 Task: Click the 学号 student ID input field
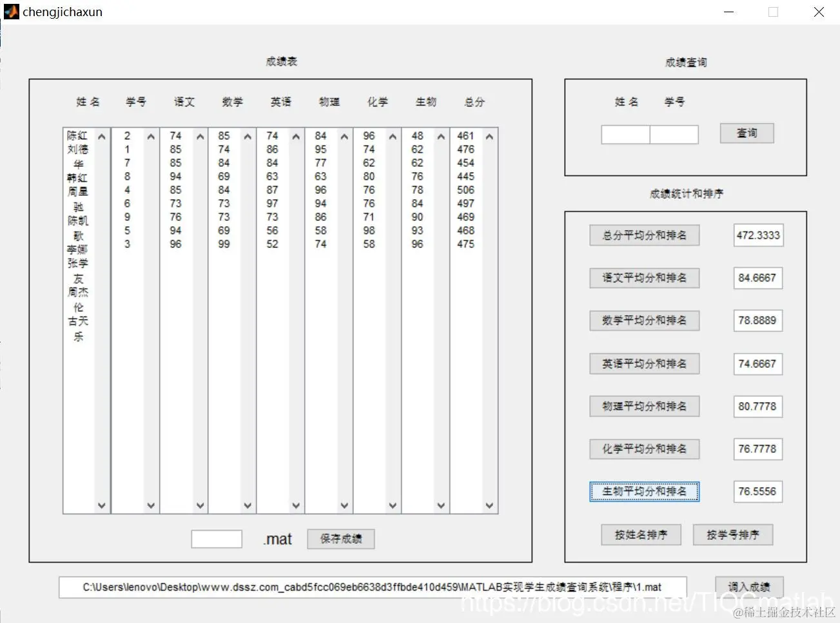click(x=674, y=134)
